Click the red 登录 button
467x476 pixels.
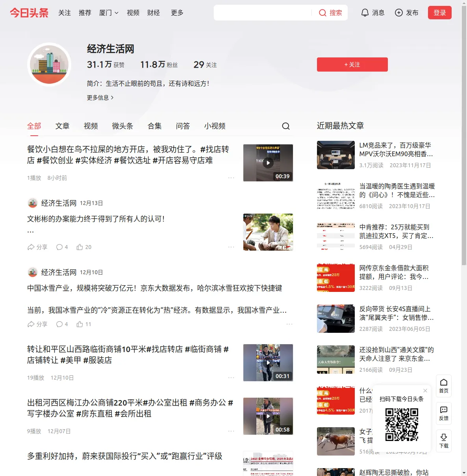tap(440, 13)
